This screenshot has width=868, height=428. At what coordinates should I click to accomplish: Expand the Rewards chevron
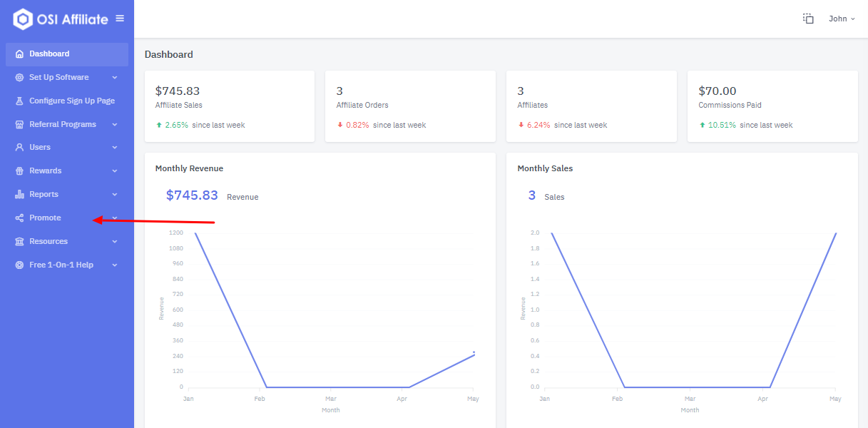pyautogui.click(x=115, y=171)
